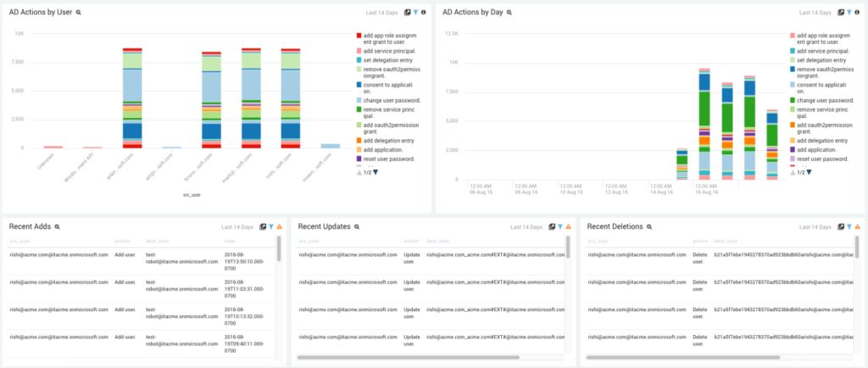The image size is (868, 368).
Task: Click filter funnel icon in Recent Deletions panel
Action: coord(849,227)
